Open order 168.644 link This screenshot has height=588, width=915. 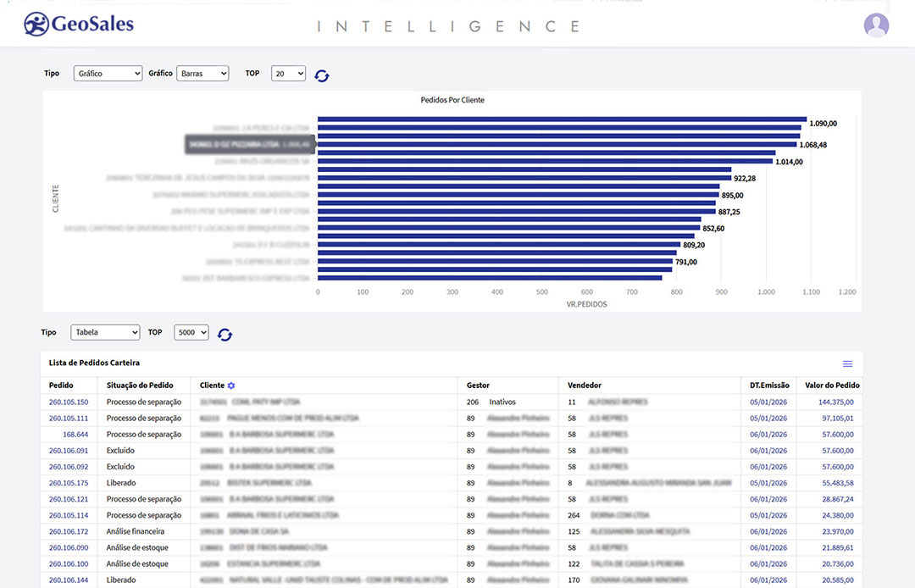(x=75, y=434)
